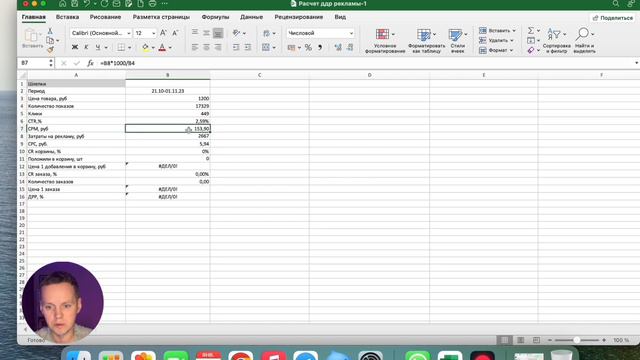Screen dimensions: 640x360
Task: Apply percent style format
Action: click(x=308, y=48)
